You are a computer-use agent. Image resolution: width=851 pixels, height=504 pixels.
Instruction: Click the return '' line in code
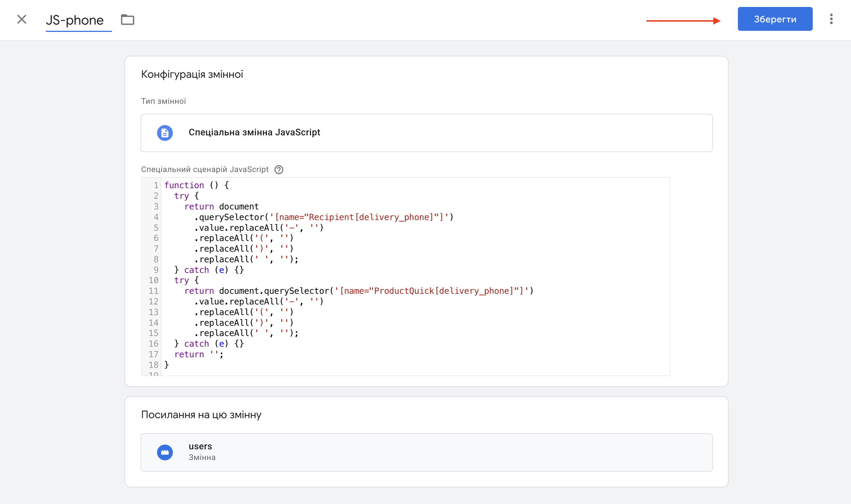pos(198,354)
